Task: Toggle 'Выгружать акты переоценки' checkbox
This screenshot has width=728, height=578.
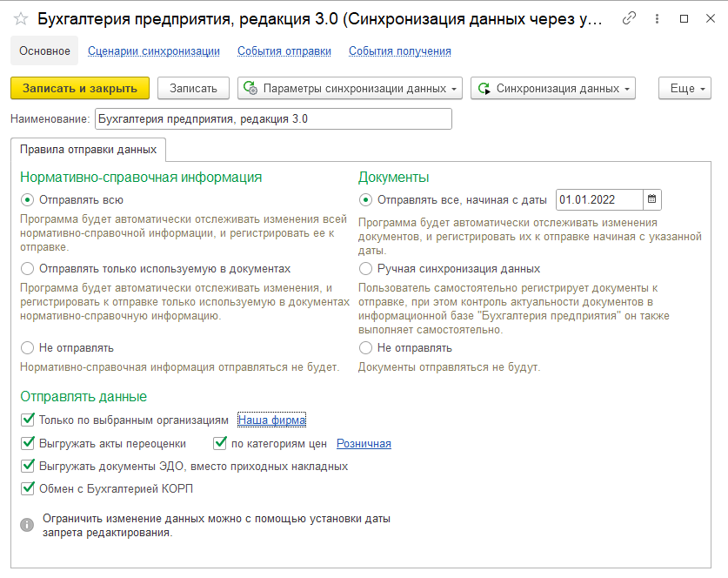Action: point(28,443)
